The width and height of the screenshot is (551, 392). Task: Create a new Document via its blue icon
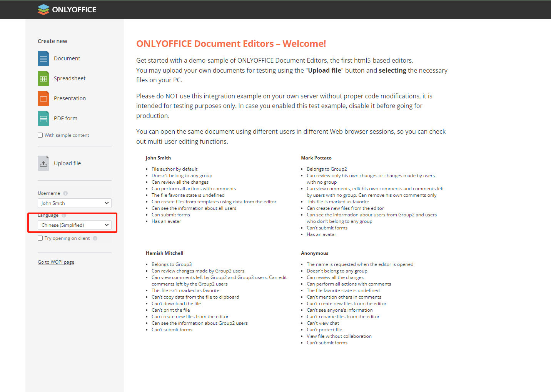click(43, 58)
